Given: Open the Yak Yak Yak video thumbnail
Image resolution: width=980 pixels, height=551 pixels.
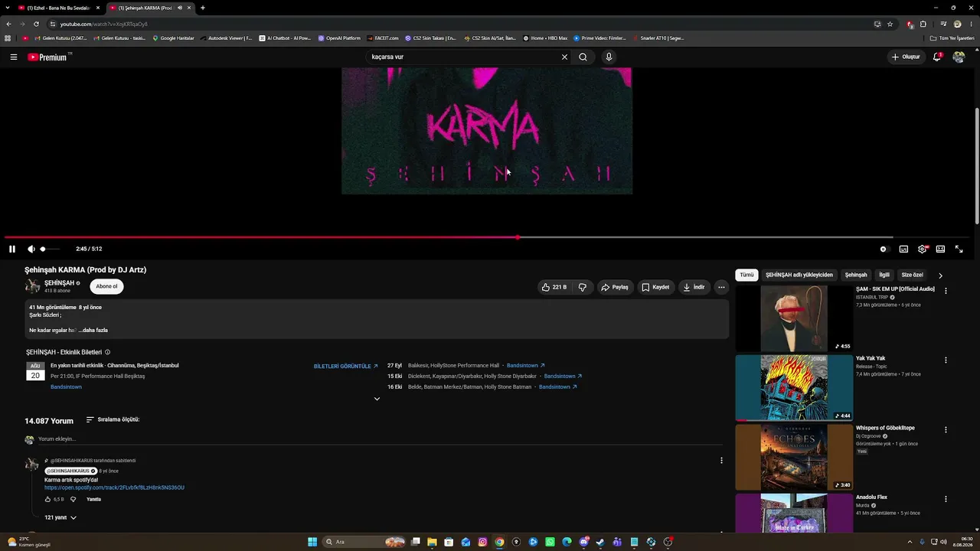Looking at the screenshot, I should coord(794,388).
